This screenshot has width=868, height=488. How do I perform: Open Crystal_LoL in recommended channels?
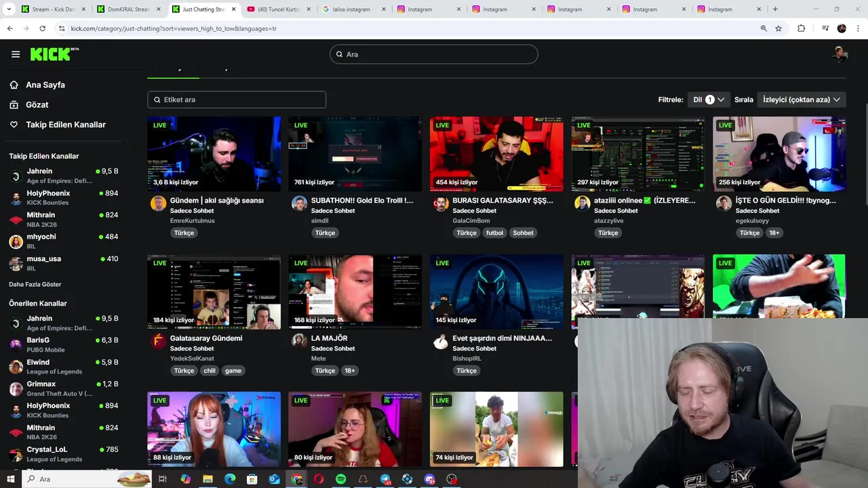[x=64, y=454]
